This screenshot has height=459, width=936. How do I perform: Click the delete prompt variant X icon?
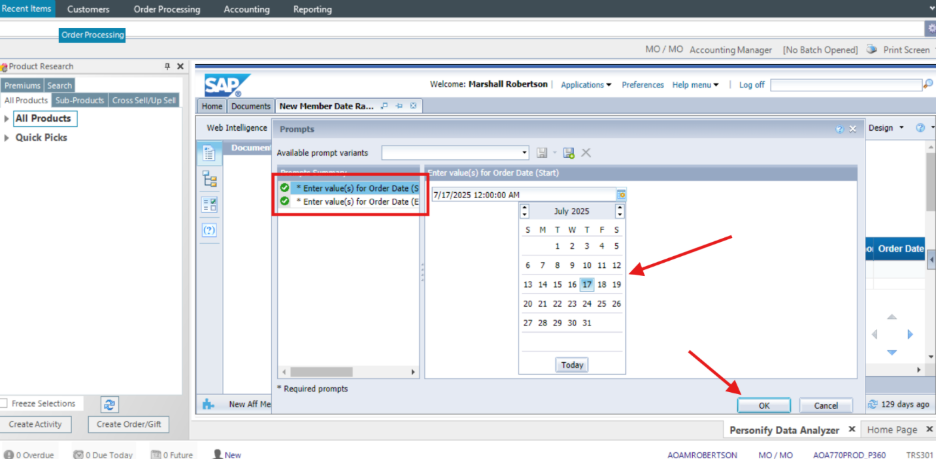tap(586, 153)
